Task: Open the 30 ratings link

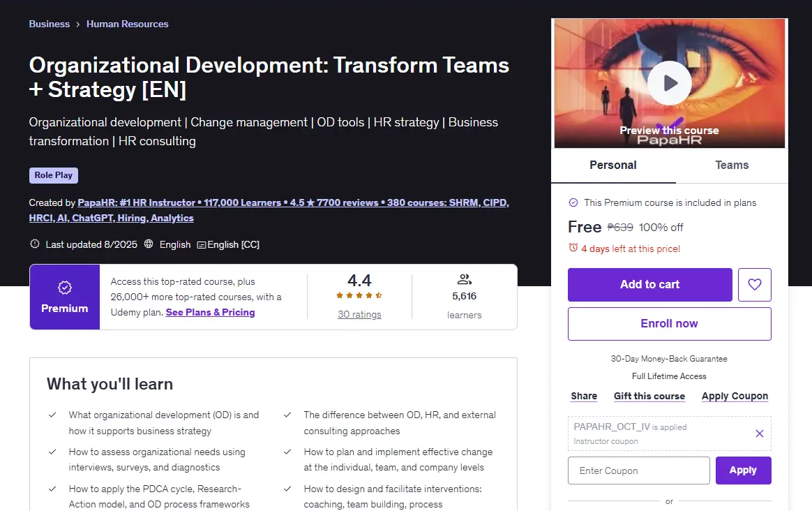Action: pos(359,314)
